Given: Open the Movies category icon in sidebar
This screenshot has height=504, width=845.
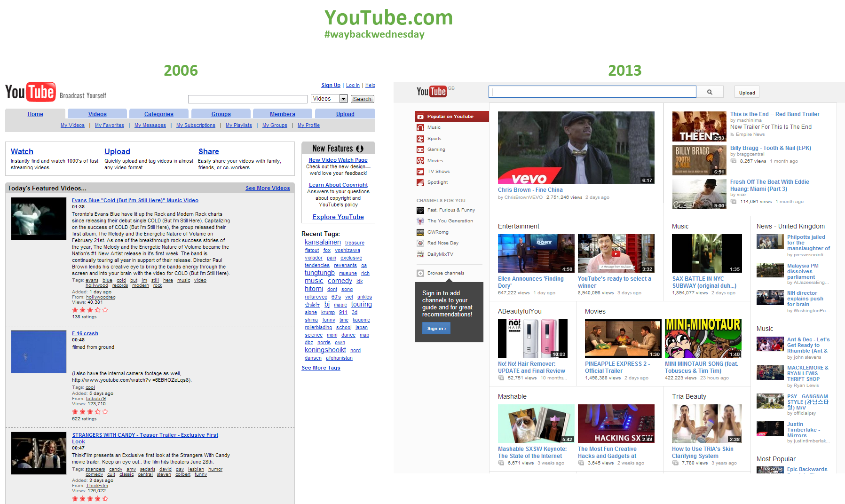Looking at the screenshot, I should [x=420, y=161].
